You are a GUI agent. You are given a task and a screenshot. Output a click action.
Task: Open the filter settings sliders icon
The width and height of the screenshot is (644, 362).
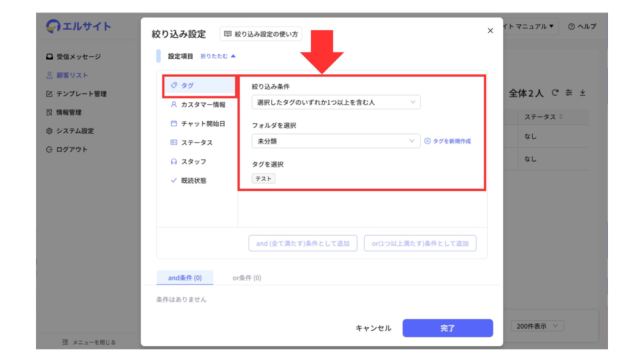pyautogui.click(x=569, y=93)
